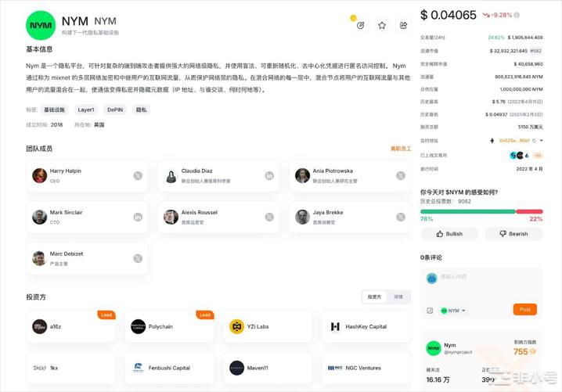Screen dimensions: 562x392
Task: Click the Fenbushi Capital logo
Action: pos(138,368)
